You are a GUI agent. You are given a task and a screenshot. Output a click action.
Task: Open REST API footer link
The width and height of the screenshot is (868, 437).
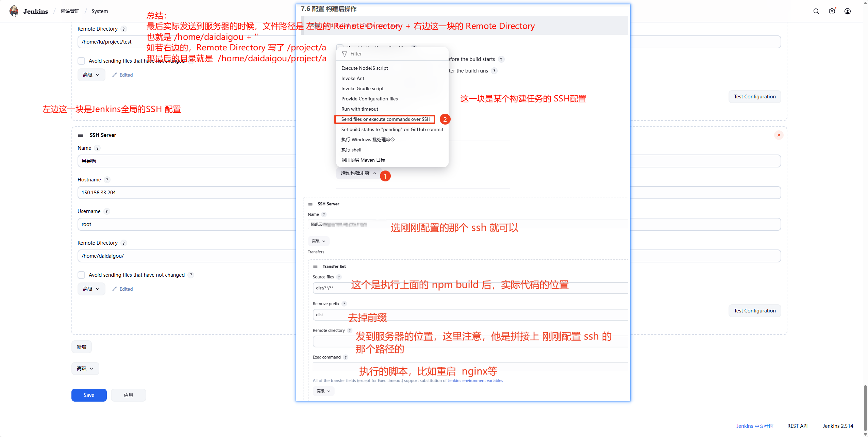coord(797,426)
